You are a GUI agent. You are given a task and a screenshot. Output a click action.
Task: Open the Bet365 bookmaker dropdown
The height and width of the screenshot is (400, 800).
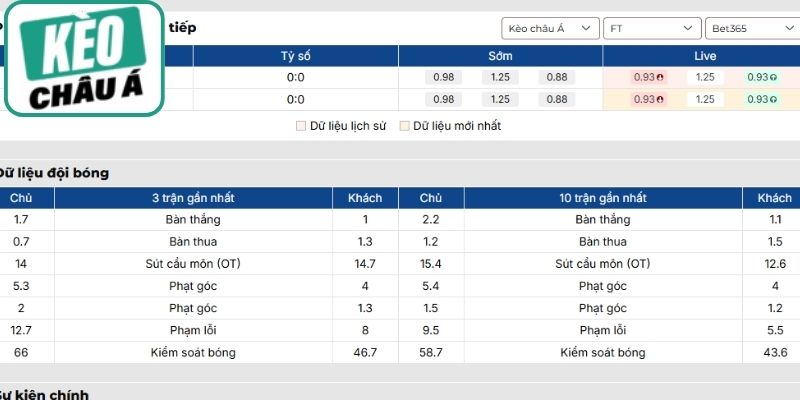(752, 29)
